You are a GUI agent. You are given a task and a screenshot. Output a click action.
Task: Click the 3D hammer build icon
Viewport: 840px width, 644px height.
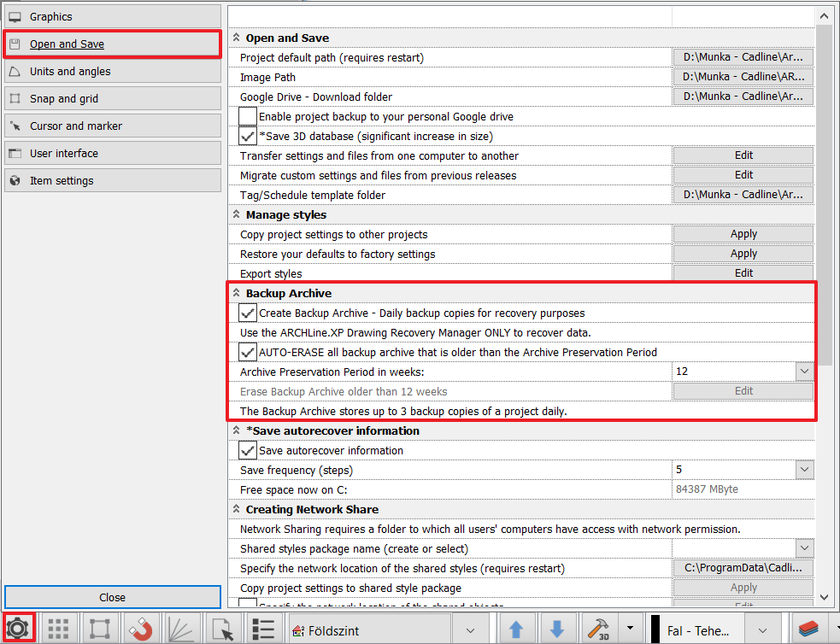pyautogui.click(x=598, y=629)
